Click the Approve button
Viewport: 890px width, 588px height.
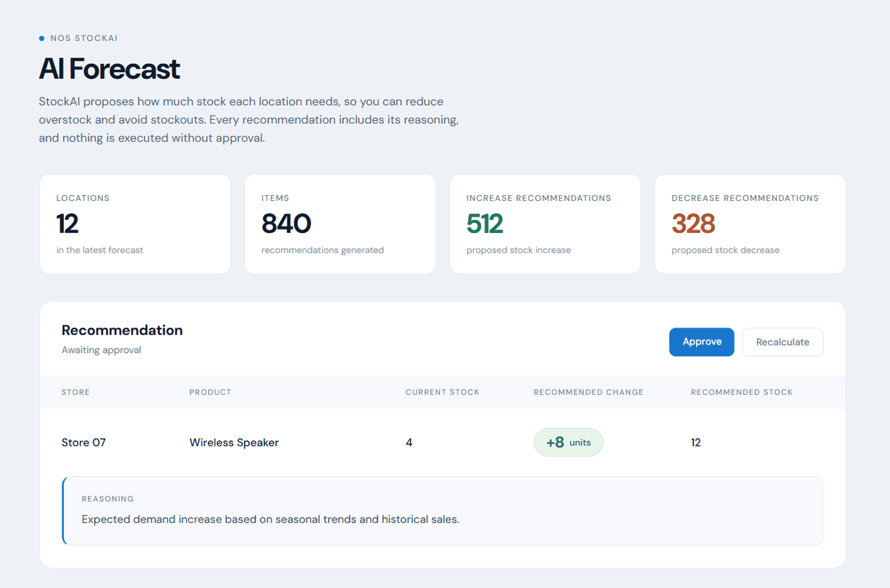701,342
